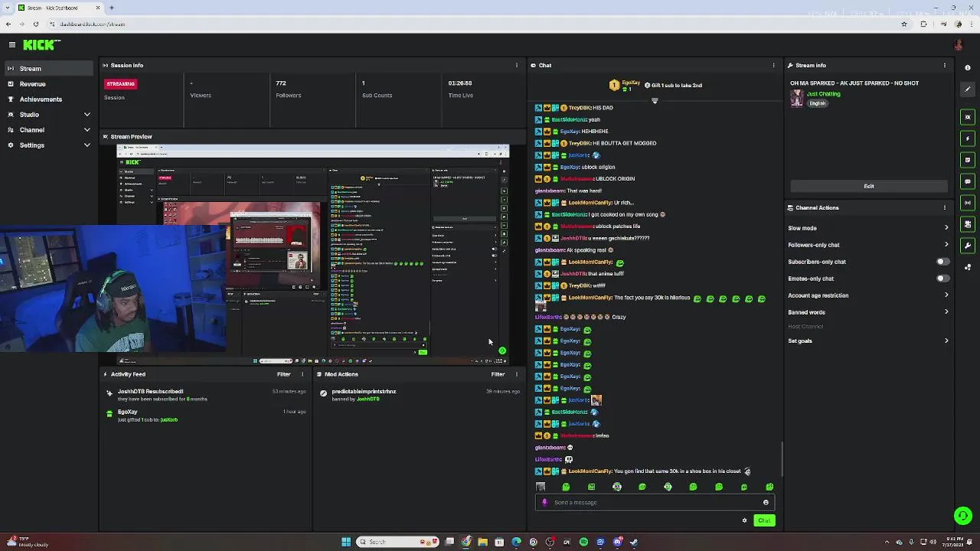Image resolution: width=980 pixels, height=551 pixels.
Task: Toggle the wrench panel icon in right toolbar
Action: [968, 246]
